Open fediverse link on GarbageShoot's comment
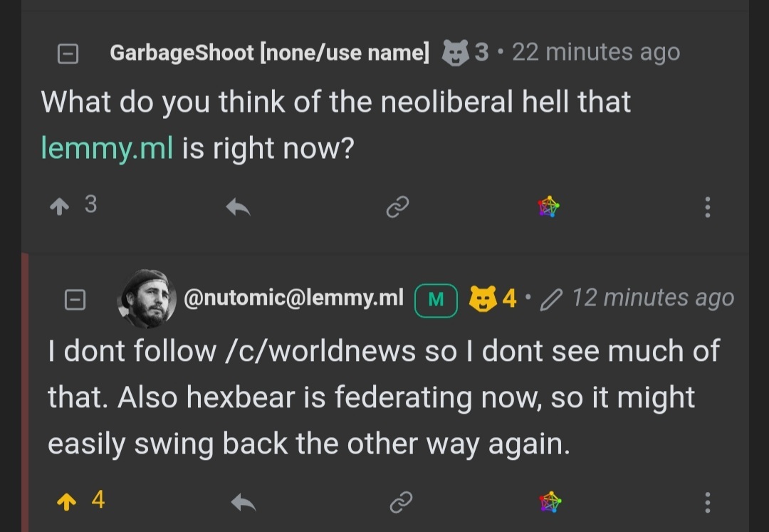 (548, 207)
